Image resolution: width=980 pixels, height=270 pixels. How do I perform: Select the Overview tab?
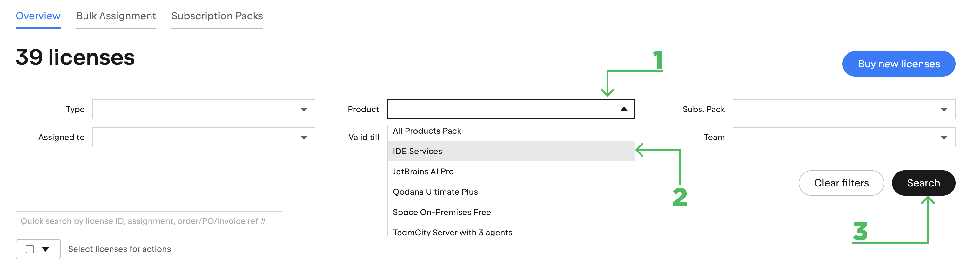(38, 16)
